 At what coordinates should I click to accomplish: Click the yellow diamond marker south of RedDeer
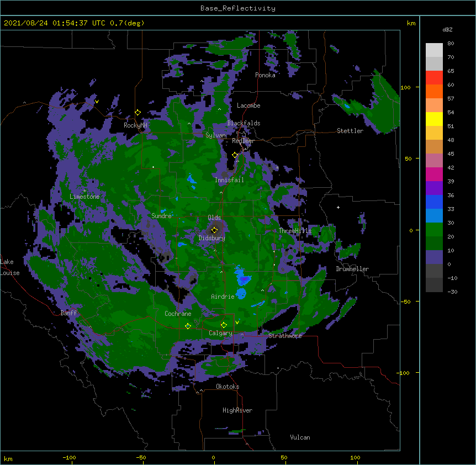pos(235,155)
